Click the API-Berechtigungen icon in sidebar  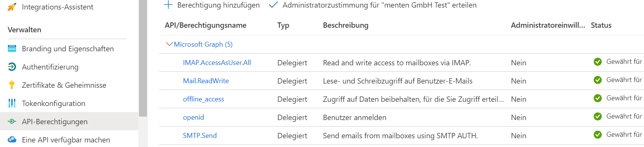[12, 122]
